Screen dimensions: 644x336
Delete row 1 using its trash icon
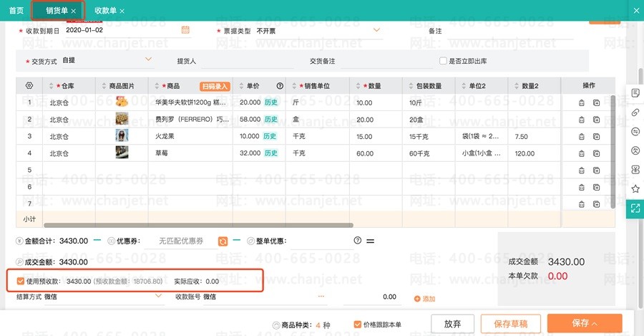pos(582,102)
